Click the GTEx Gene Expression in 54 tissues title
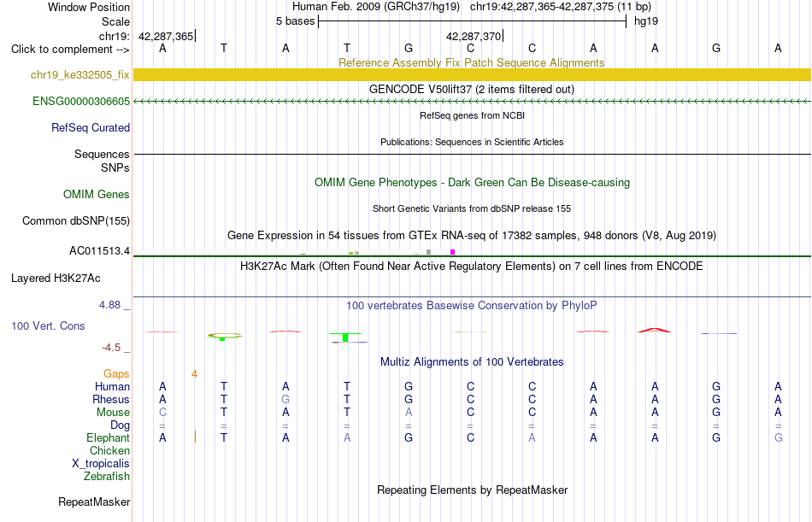 tap(472, 235)
